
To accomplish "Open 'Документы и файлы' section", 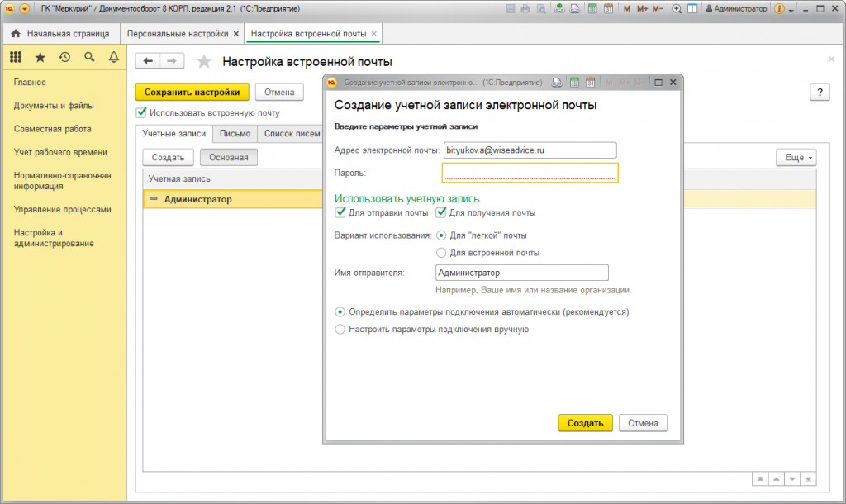I will click(54, 106).
